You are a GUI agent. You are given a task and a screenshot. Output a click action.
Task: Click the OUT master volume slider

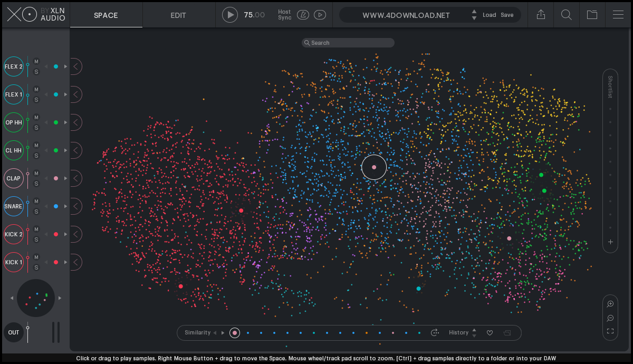28,332
